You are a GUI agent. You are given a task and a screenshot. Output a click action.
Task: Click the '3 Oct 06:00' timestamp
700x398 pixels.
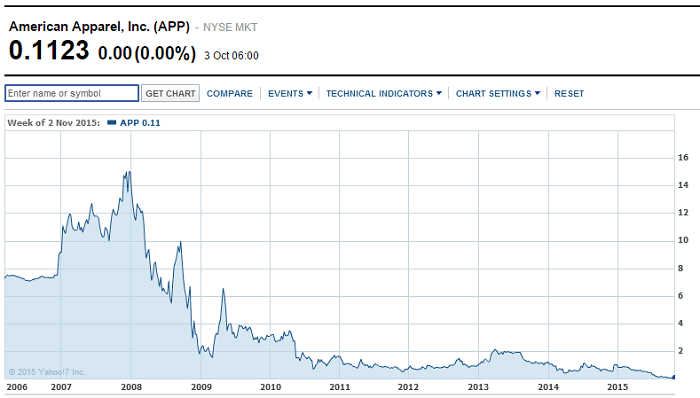(231, 56)
